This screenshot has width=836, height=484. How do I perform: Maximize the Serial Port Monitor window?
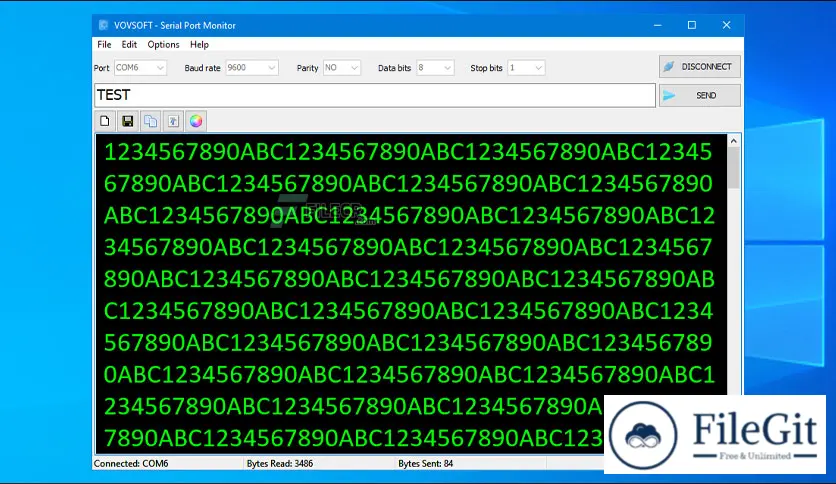pyautogui.click(x=692, y=25)
